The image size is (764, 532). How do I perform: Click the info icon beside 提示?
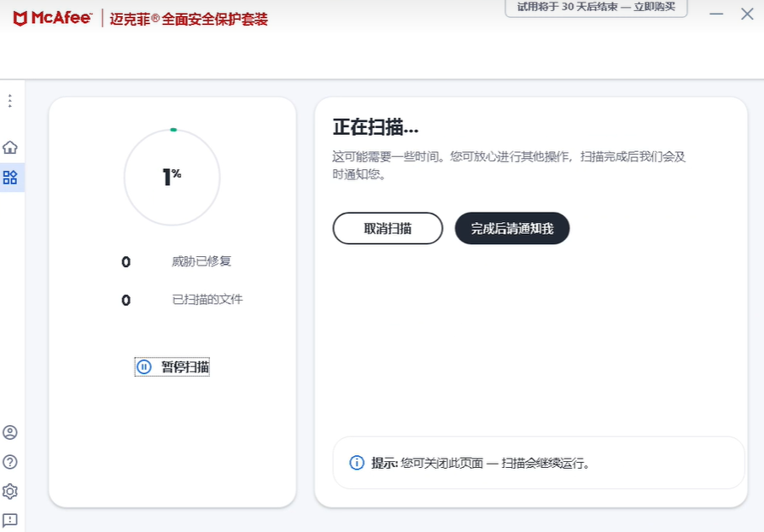357,462
